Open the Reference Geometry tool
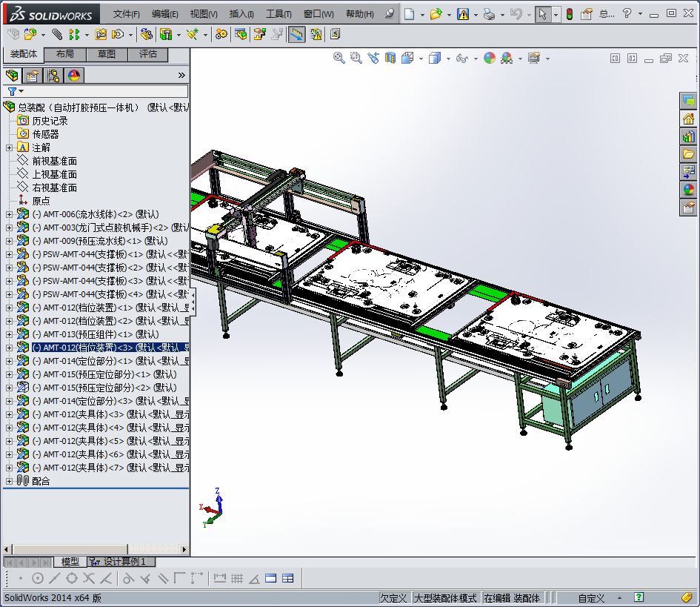This screenshot has height=607, width=700. tap(193, 34)
